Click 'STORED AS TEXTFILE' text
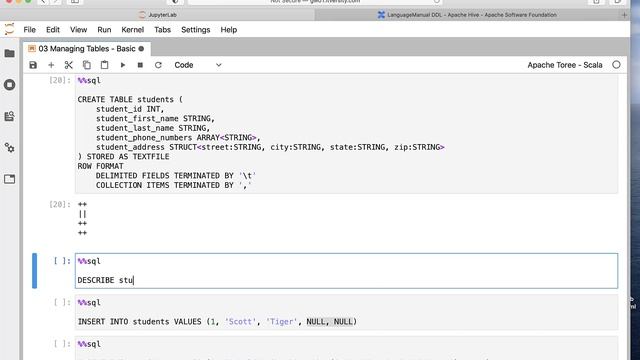Image resolution: width=640 pixels, height=360 pixels. [x=128, y=157]
